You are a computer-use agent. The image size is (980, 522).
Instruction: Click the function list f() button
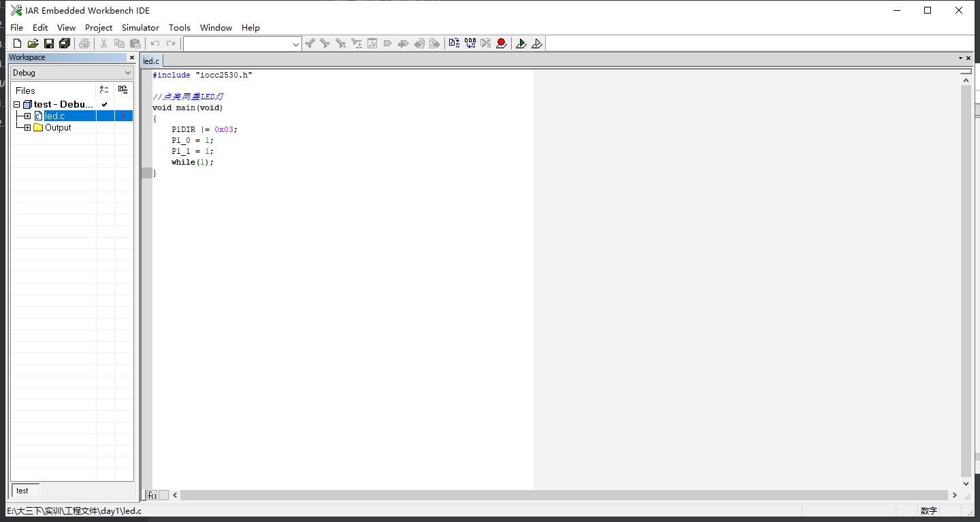pos(152,495)
